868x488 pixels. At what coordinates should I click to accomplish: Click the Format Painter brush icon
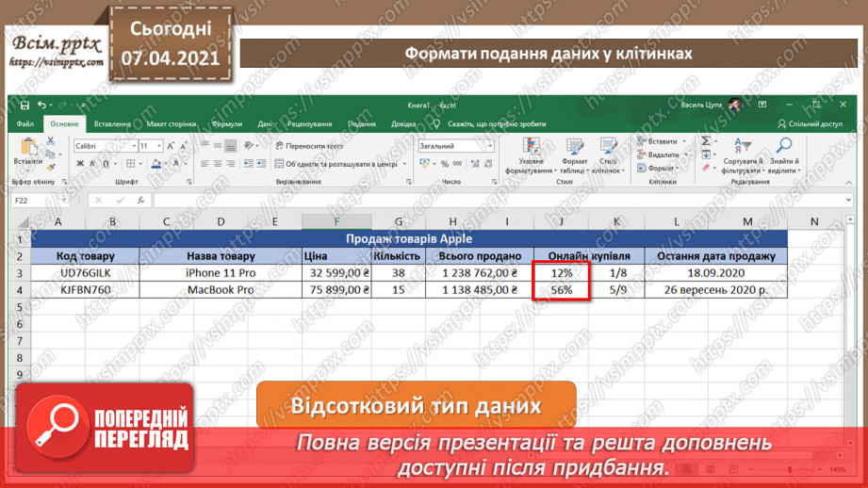(x=50, y=167)
